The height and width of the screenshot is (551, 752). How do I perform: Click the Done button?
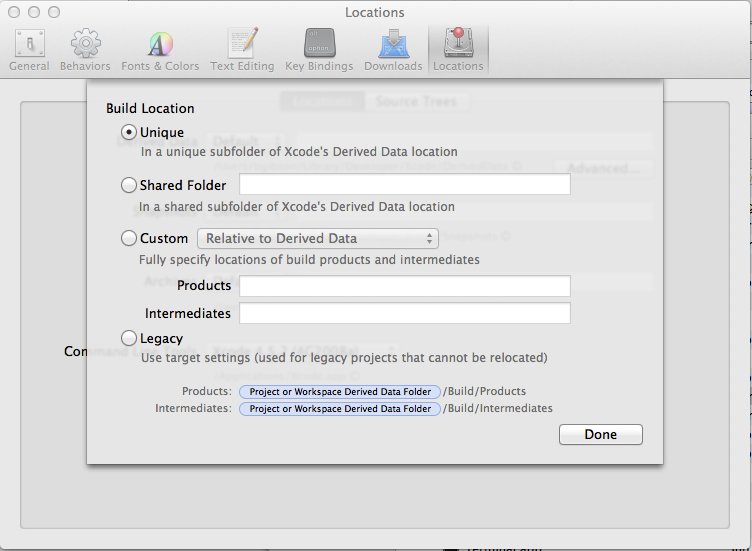pos(600,434)
